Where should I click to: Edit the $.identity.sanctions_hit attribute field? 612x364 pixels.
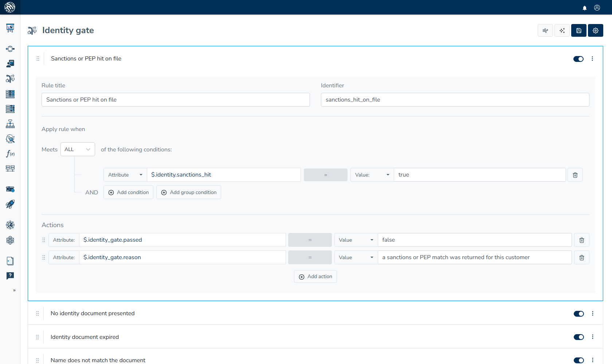224,175
